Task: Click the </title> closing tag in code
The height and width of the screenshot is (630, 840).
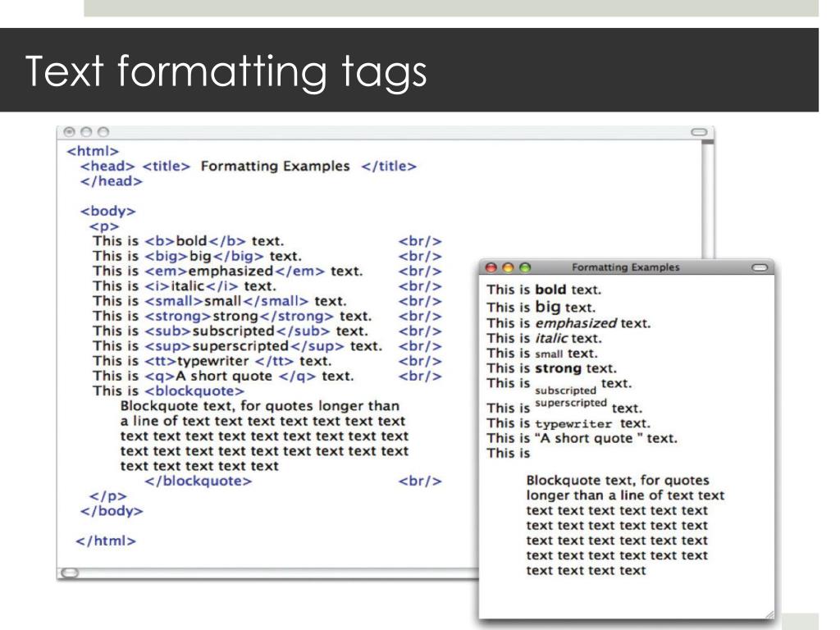Action: coord(389,166)
